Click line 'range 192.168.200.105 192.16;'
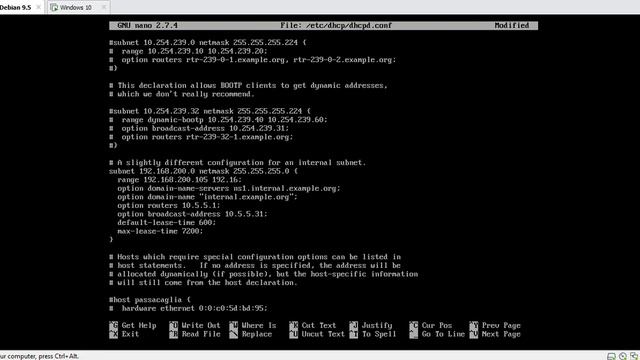 [180, 180]
